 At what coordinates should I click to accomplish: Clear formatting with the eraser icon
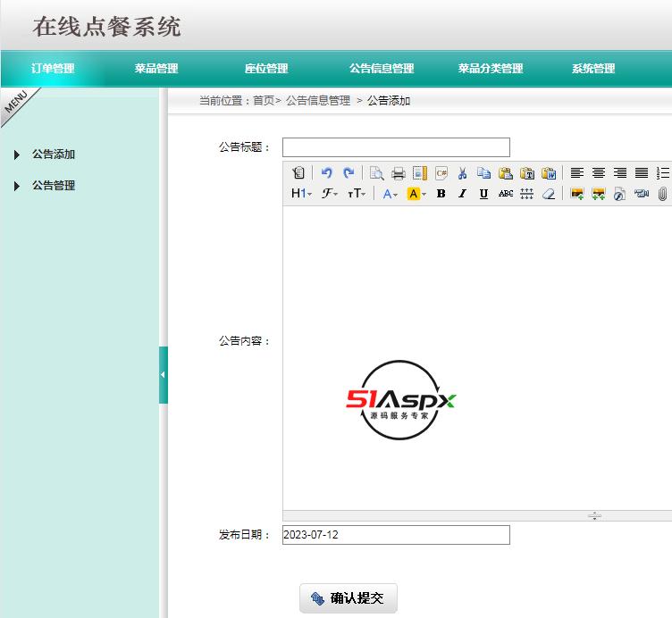click(x=549, y=194)
